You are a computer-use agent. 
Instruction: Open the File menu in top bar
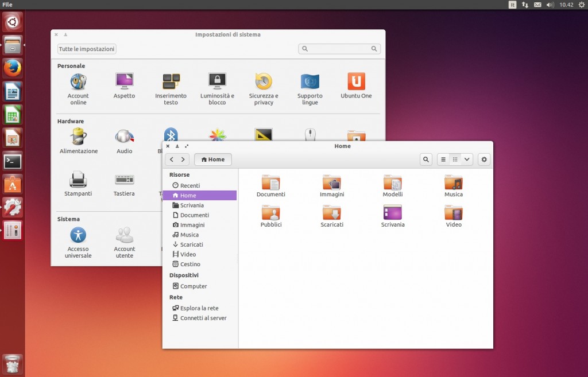pos(7,5)
